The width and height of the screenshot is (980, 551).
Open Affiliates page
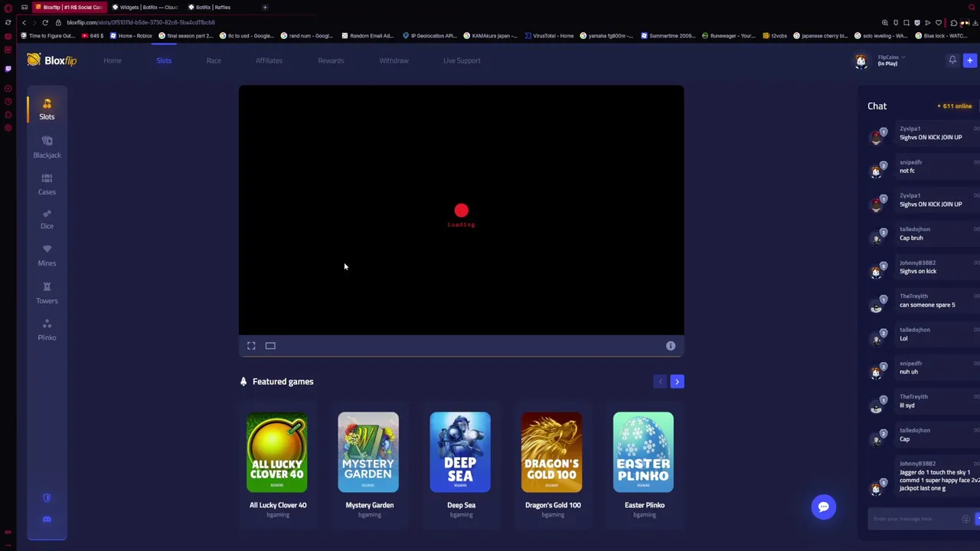pos(269,60)
